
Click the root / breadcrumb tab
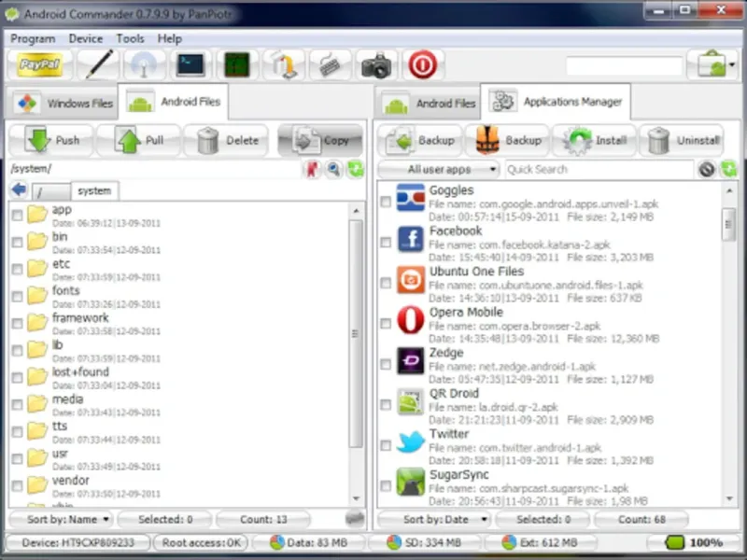[50, 191]
